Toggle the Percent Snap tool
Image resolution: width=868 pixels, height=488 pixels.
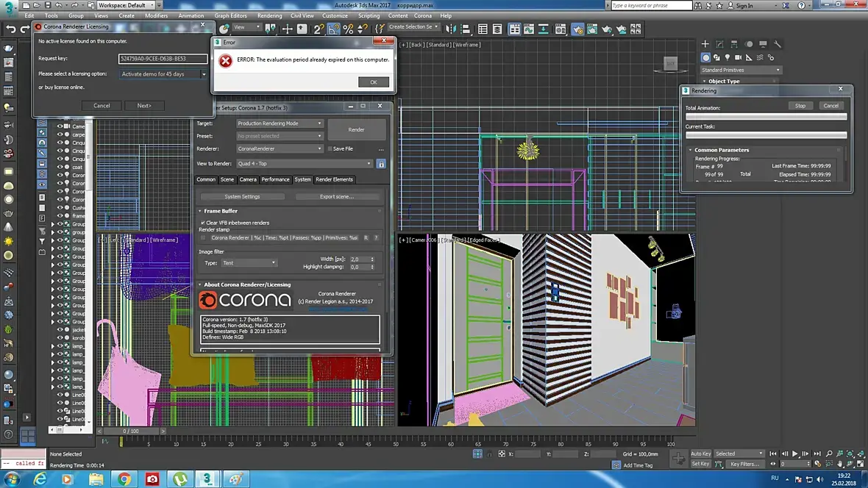[x=349, y=29]
